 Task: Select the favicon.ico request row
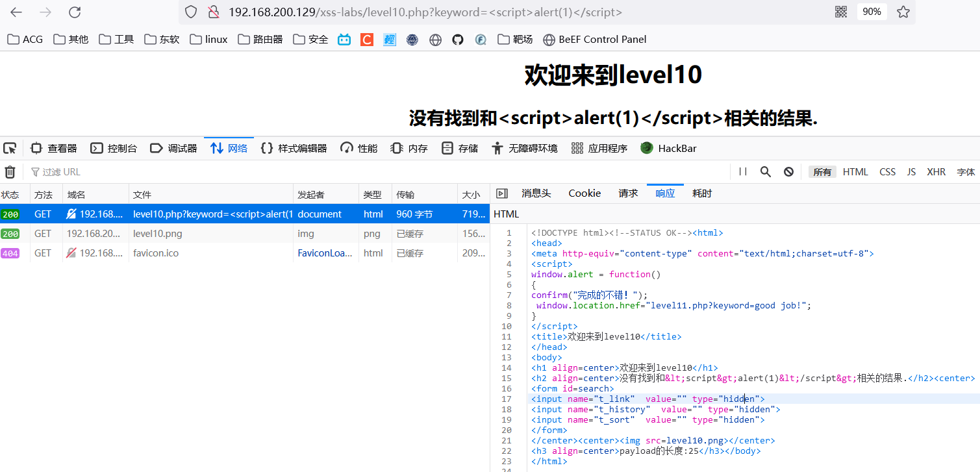tap(245, 253)
